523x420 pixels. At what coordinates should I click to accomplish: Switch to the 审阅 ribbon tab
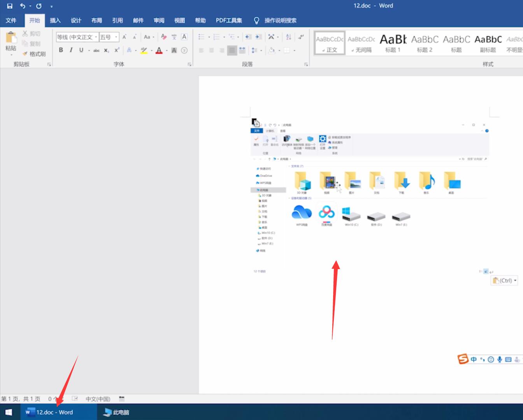(159, 20)
